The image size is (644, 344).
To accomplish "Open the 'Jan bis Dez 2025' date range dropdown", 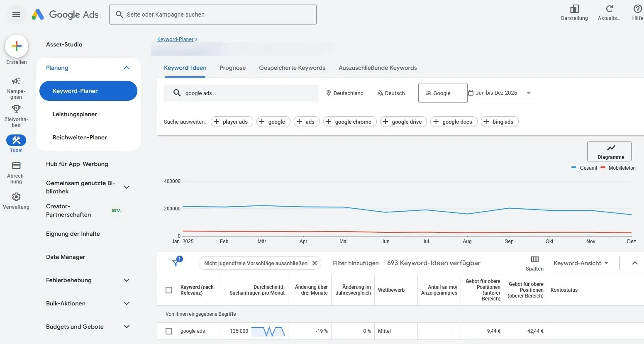I will (498, 93).
